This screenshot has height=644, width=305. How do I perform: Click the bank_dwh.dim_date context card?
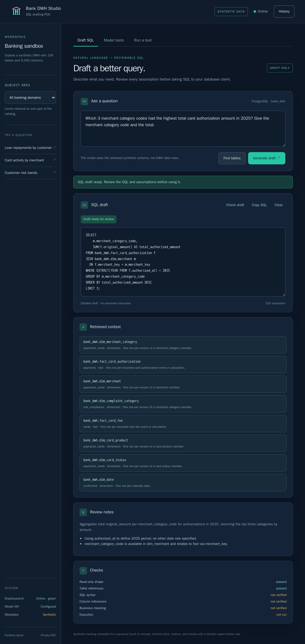click(x=183, y=482)
